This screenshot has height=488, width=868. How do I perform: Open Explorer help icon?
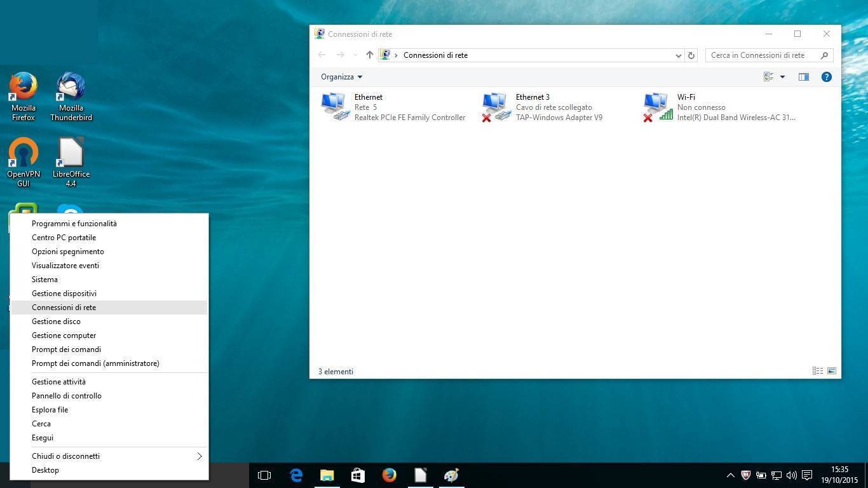pos(827,77)
